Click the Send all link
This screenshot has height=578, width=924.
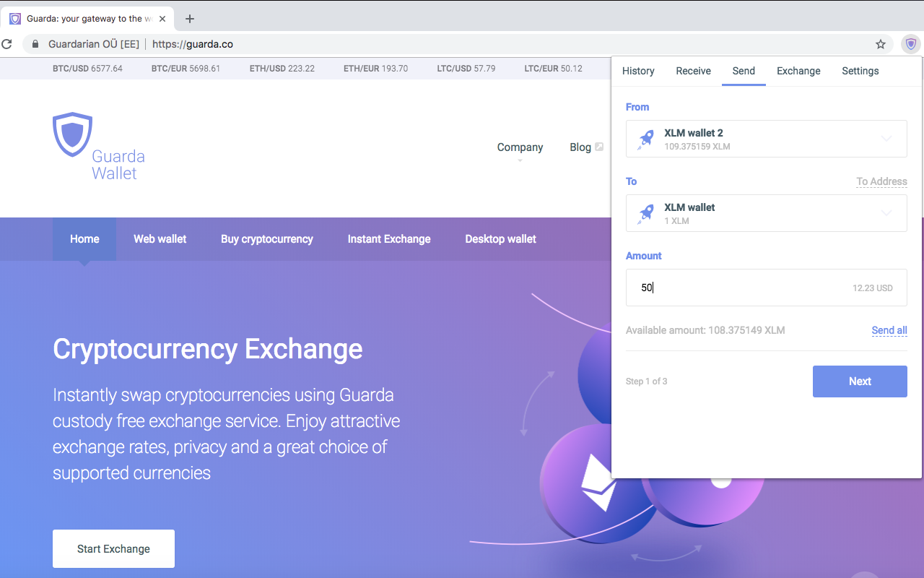click(x=889, y=330)
